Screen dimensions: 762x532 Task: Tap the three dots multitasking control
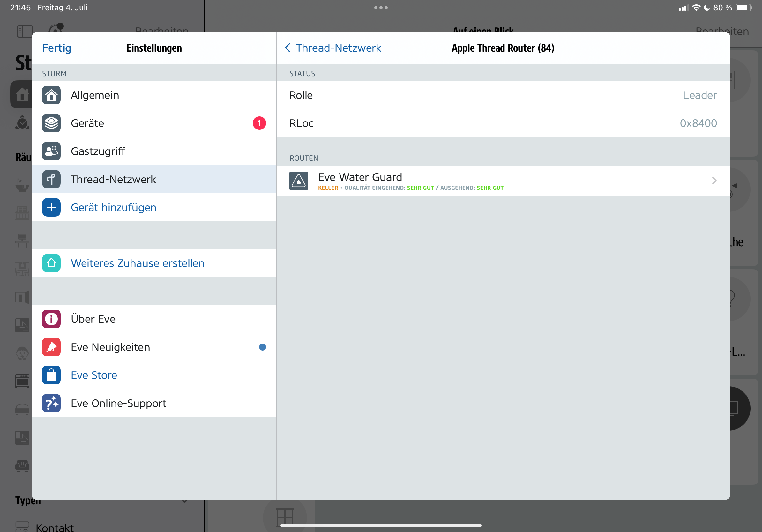coord(381,8)
